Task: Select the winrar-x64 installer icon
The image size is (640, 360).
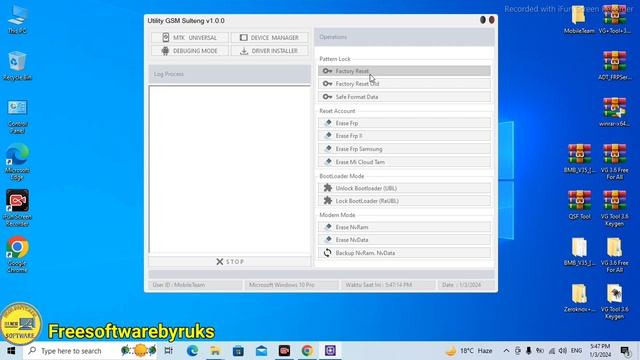Action: (615, 112)
